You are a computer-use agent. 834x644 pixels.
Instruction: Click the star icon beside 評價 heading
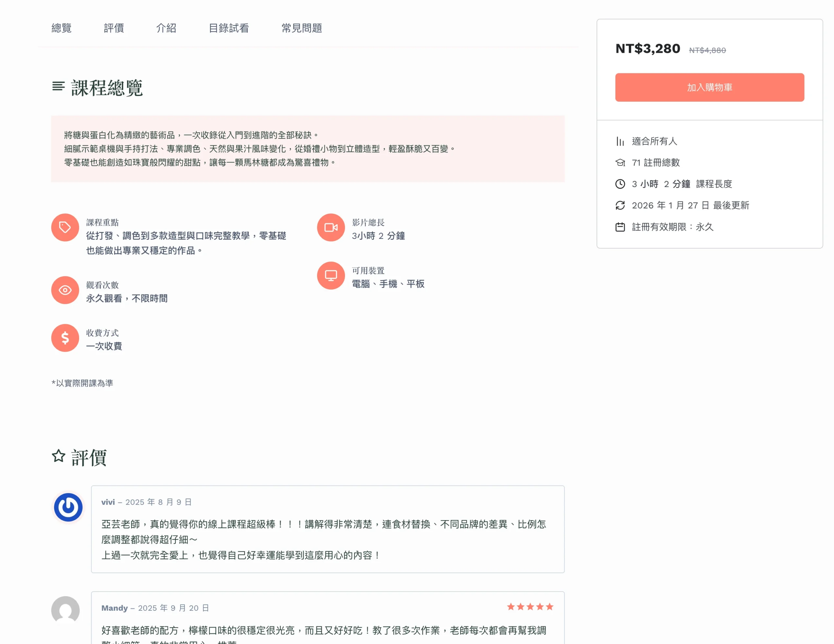[x=58, y=456]
